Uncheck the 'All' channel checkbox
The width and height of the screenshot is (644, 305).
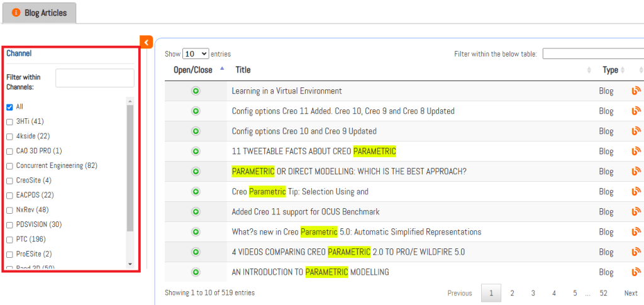pos(9,107)
